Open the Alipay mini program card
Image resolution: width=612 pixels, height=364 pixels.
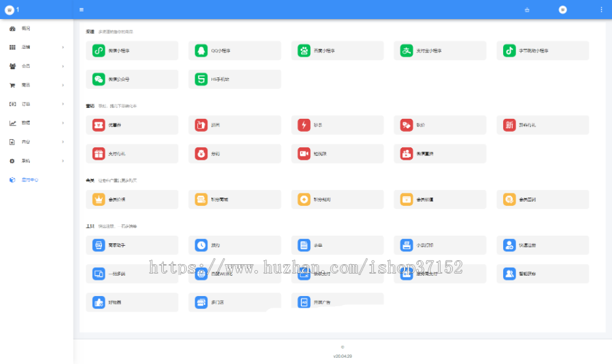point(440,51)
